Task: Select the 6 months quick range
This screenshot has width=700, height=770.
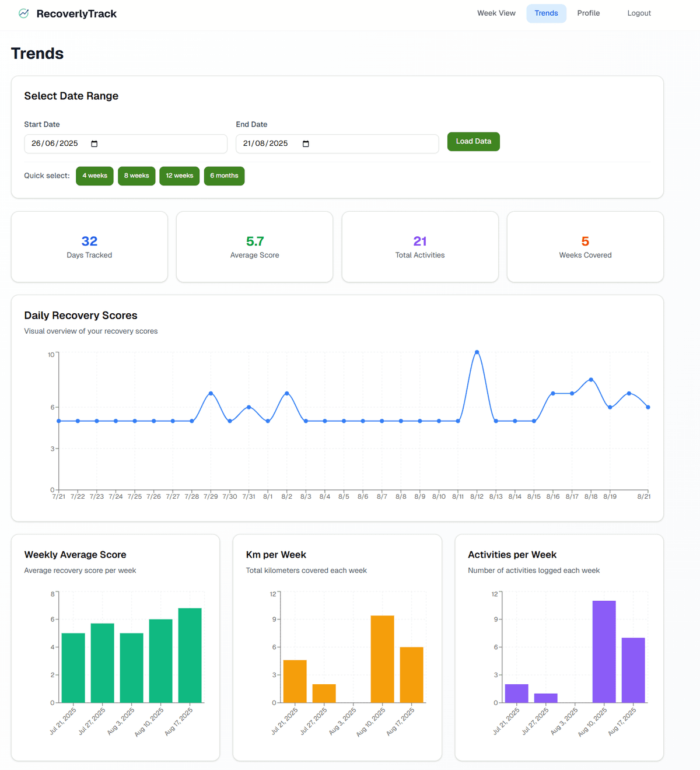Action: click(224, 176)
